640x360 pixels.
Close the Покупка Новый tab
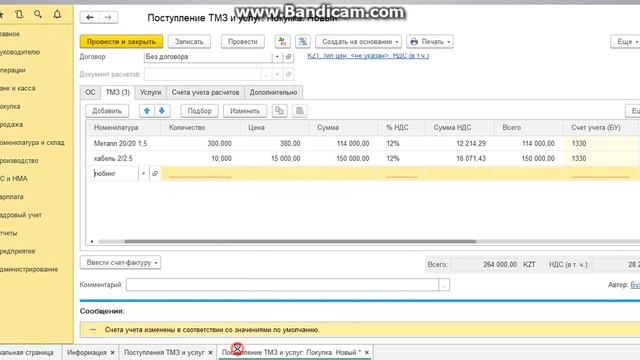click(x=367, y=352)
